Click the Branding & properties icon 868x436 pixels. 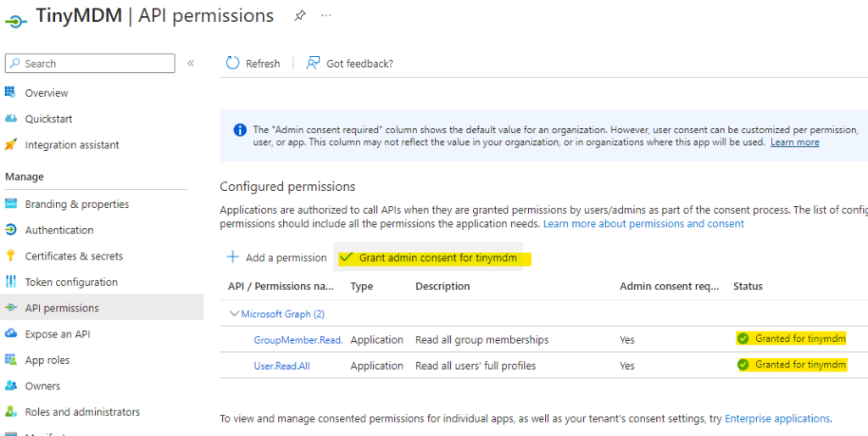[x=10, y=204]
